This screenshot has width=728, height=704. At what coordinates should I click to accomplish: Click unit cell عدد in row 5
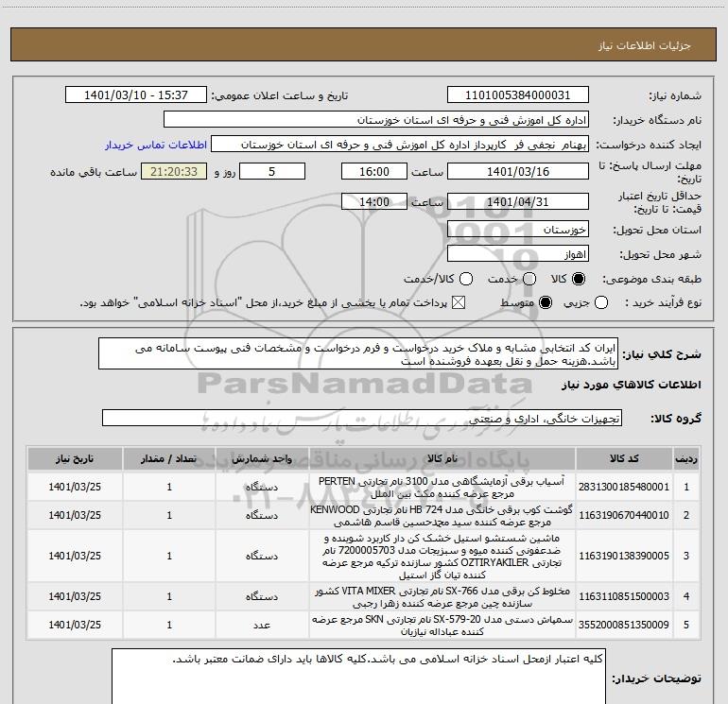click(x=262, y=626)
